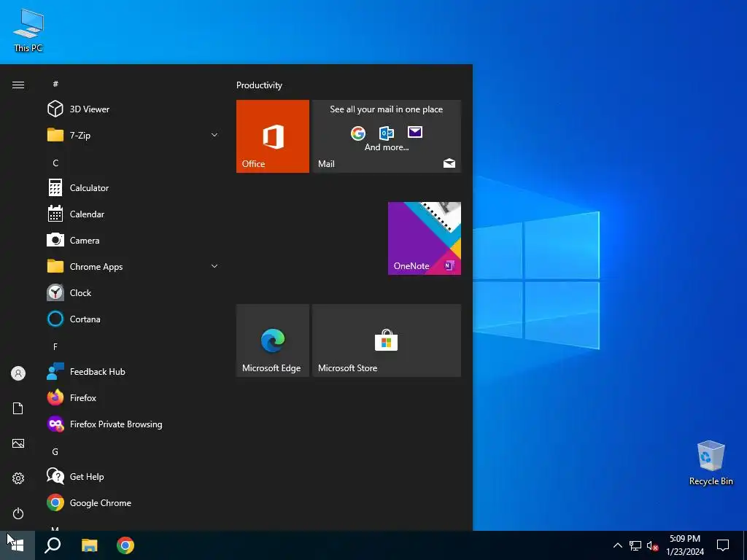This screenshot has width=747, height=560.
Task: Open Cortana from the list
Action: [x=133, y=319]
